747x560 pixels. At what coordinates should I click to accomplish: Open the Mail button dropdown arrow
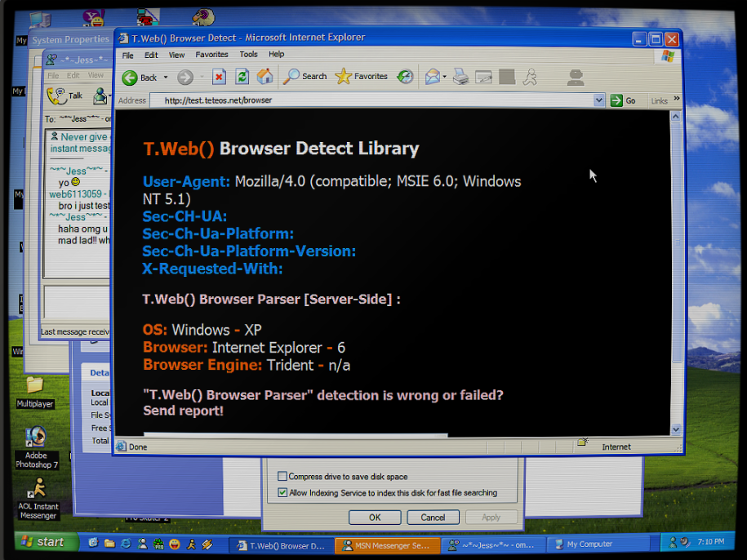coord(444,76)
